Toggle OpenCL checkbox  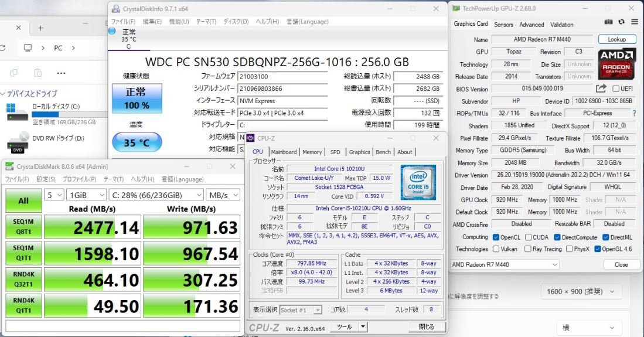coord(496,237)
